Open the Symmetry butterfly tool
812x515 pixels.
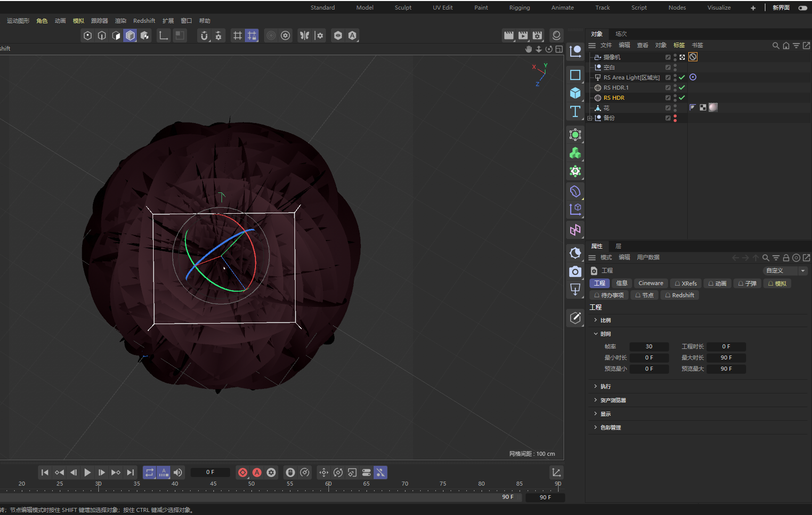click(x=304, y=35)
